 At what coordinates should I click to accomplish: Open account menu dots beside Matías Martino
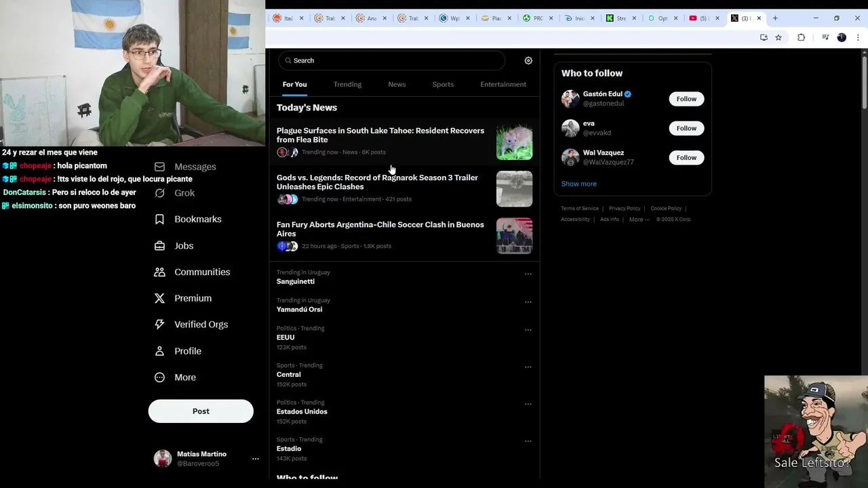coord(256,459)
